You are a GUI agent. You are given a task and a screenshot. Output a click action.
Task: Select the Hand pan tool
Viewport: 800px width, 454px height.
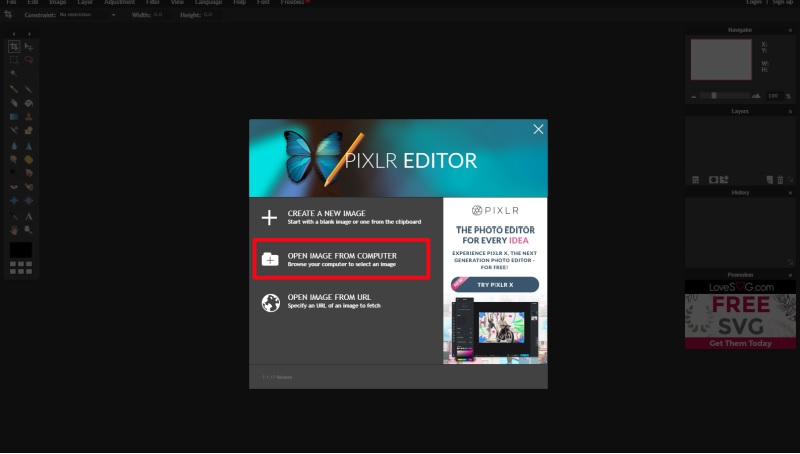click(x=14, y=231)
